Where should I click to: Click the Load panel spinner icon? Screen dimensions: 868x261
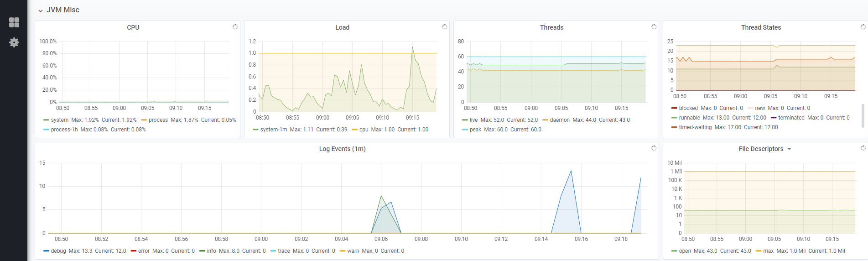click(444, 27)
